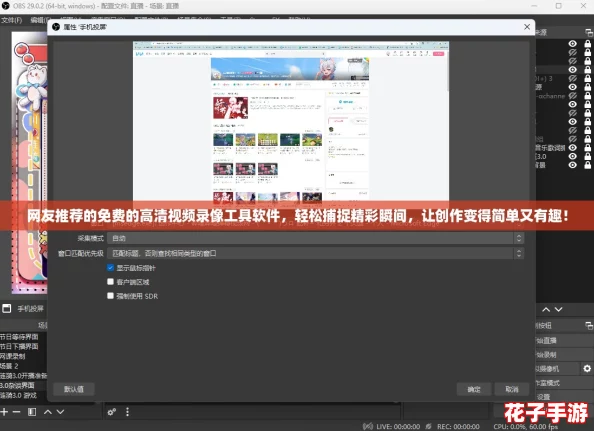Open the 采集模式 dropdown
The height and width of the screenshot is (431, 594).
(x=316, y=238)
